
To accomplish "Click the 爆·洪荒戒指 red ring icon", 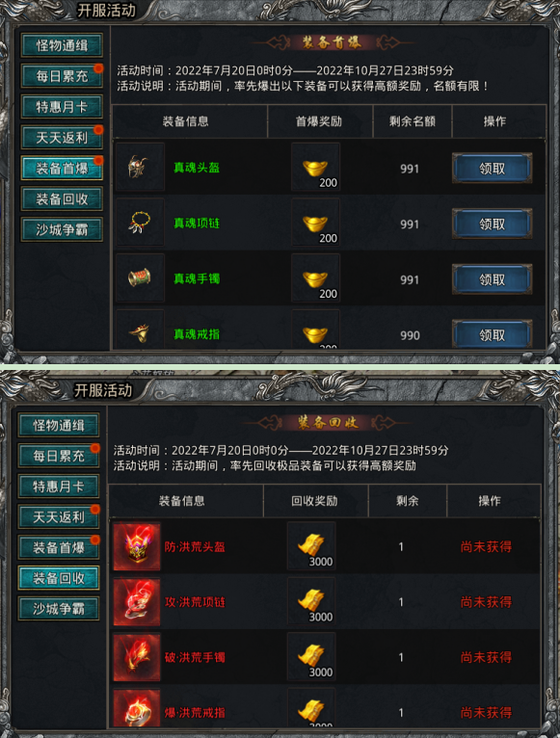I will (137, 708).
